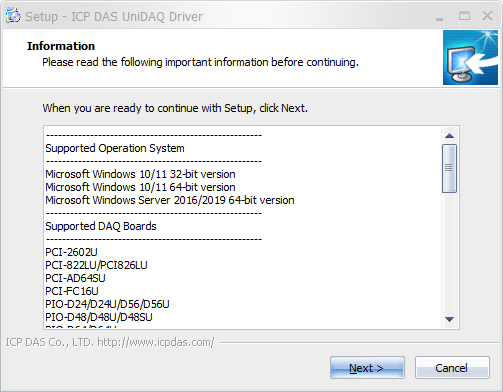Click the 'Setup - ICP DAS UniDAQ Driver' title

(114, 16)
